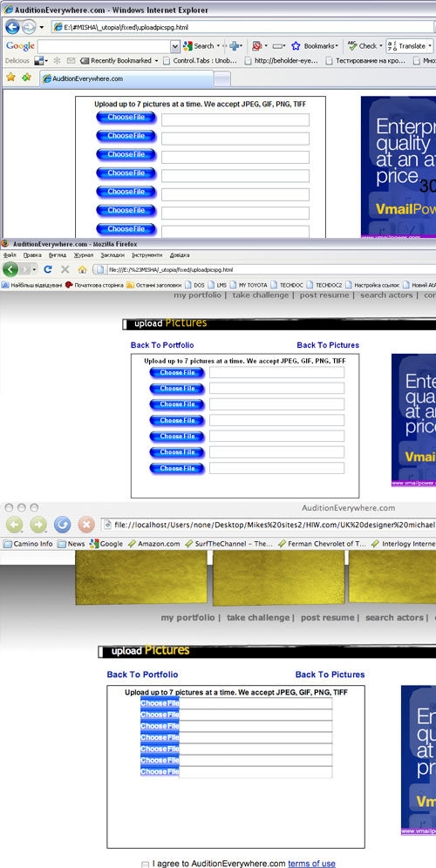
Task: Open a new tab in Internet Explorer
Action: tap(222, 79)
